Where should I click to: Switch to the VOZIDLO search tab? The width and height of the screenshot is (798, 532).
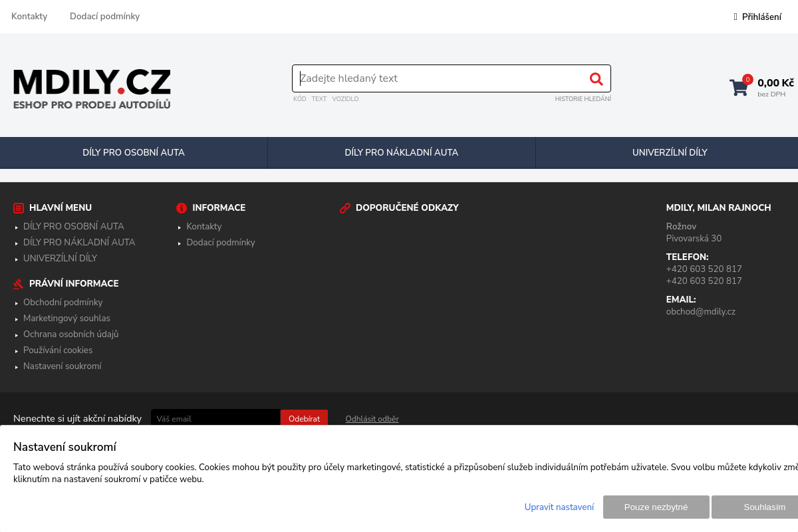(x=345, y=98)
